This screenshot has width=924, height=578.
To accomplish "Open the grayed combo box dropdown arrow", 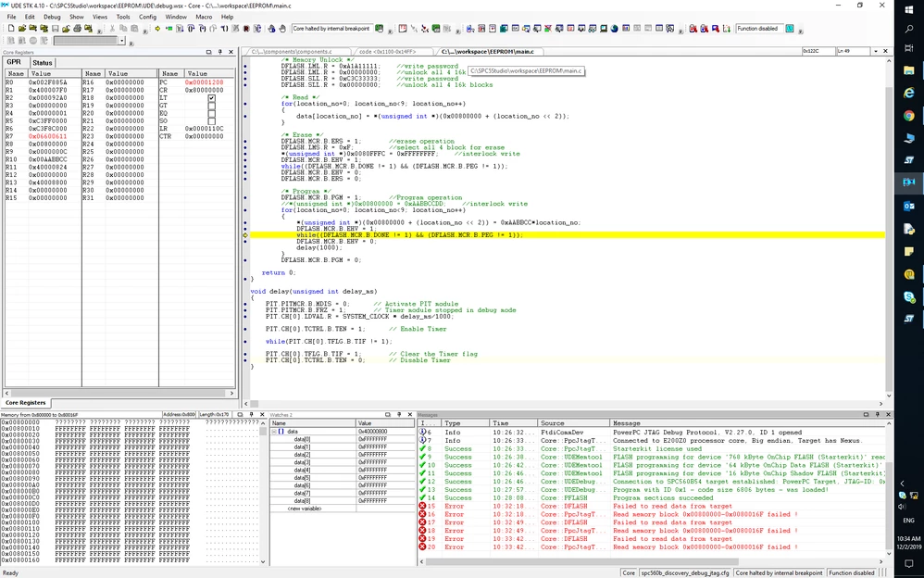I will (x=122, y=41).
